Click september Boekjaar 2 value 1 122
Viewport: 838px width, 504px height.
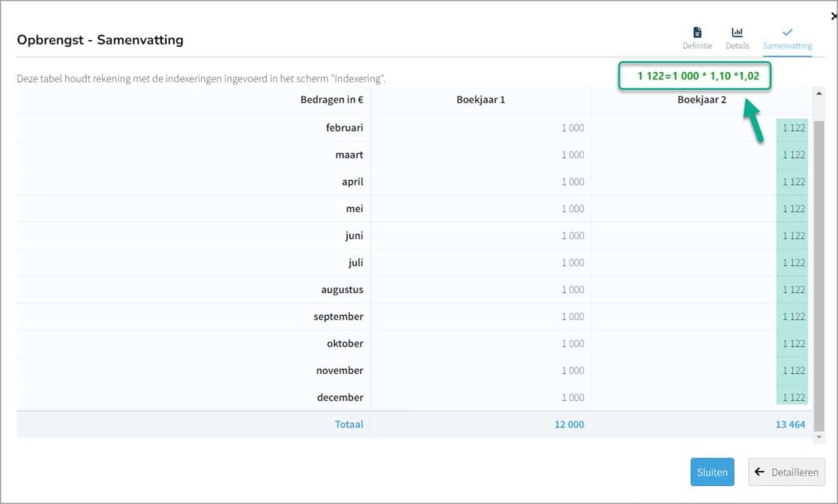coord(794,317)
